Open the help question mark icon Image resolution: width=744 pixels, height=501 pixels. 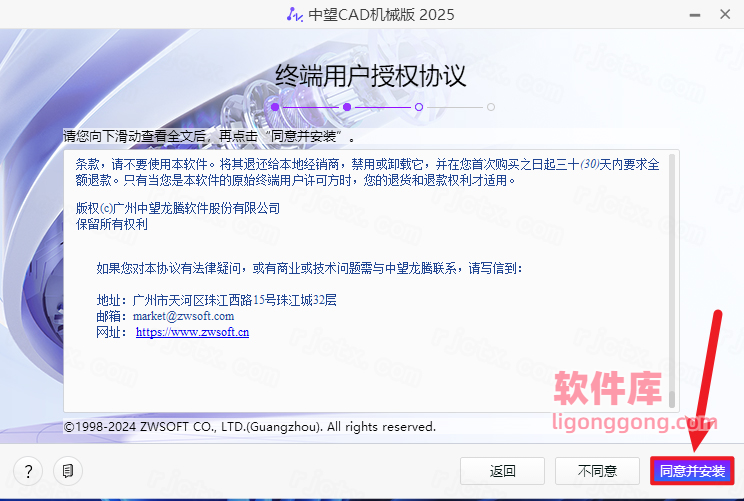[28, 471]
